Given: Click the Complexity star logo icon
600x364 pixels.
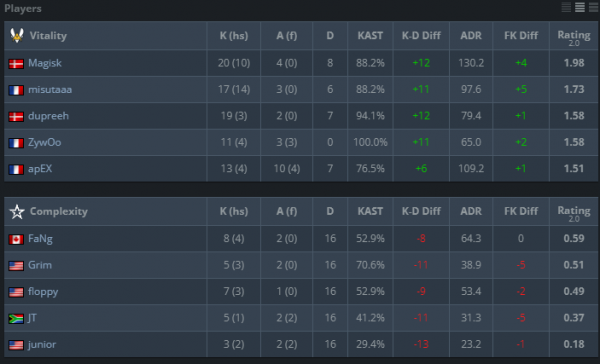Looking at the screenshot, I should (17, 211).
